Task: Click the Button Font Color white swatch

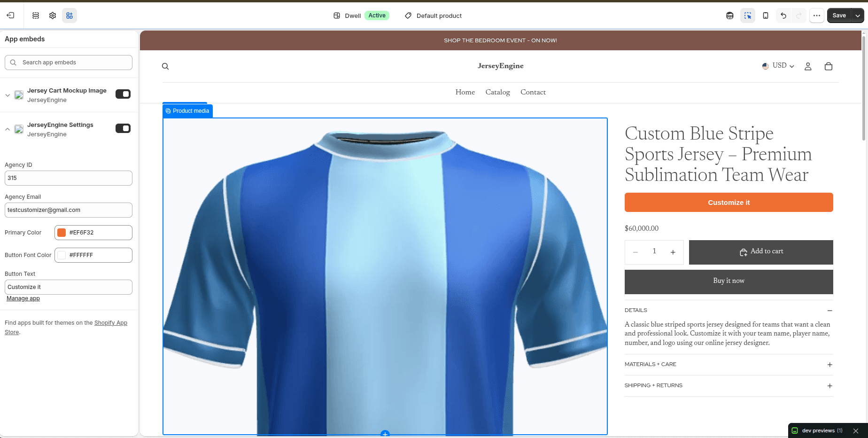Action: point(62,255)
